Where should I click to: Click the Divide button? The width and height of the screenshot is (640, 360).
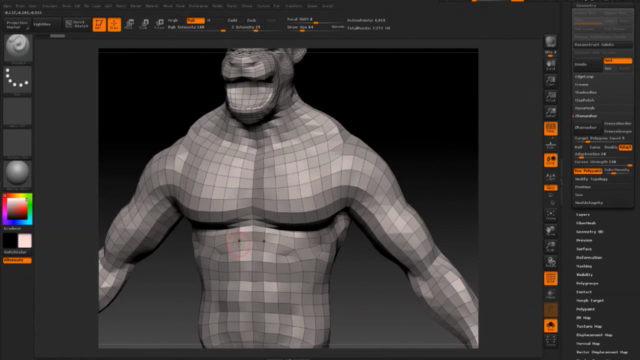coord(588,64)
